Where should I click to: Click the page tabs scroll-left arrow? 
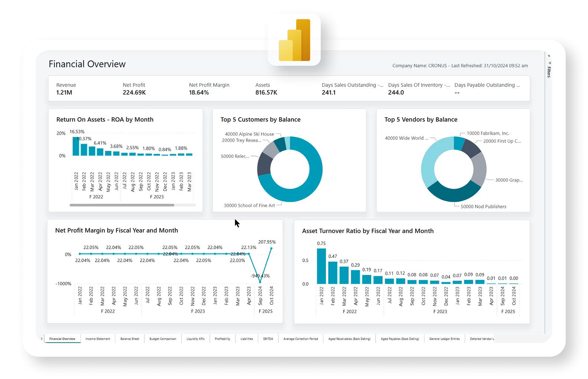pos(42,338)
